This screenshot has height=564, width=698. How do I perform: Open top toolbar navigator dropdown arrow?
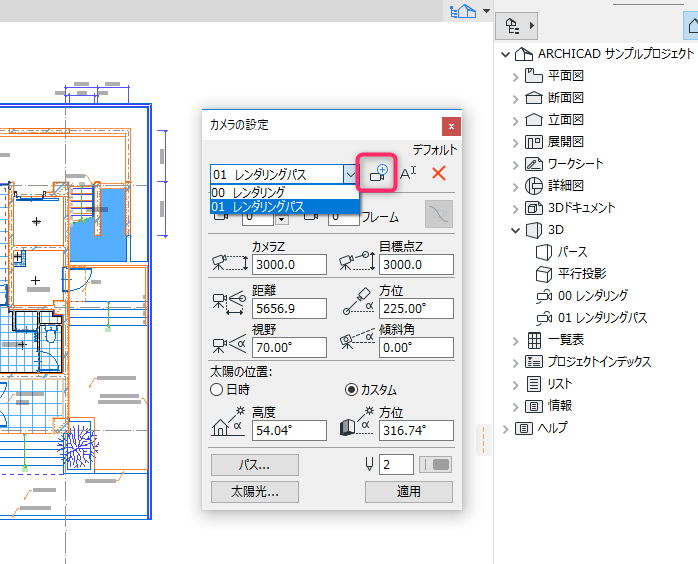(486, 11)
